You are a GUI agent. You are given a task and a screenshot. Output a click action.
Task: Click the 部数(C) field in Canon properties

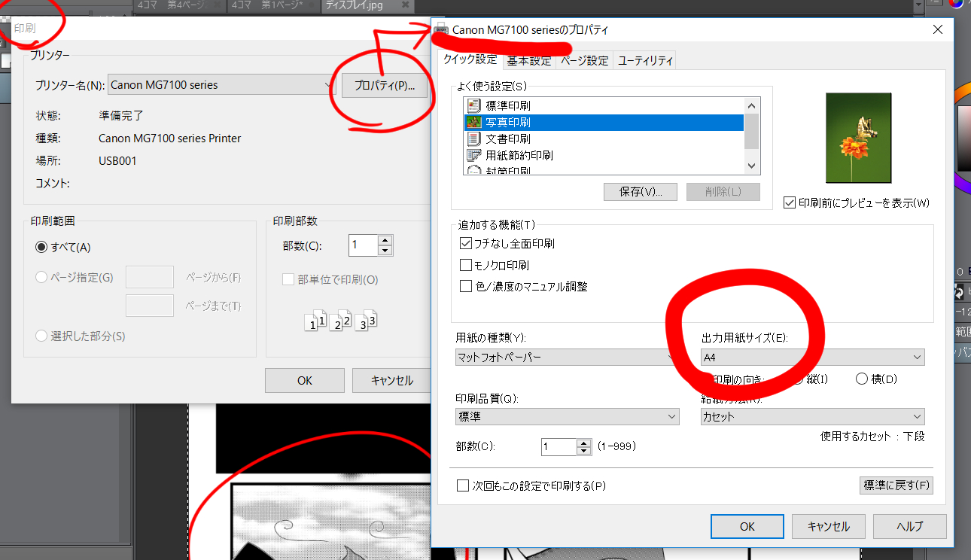pyautogui.click(x=559, y=446)
